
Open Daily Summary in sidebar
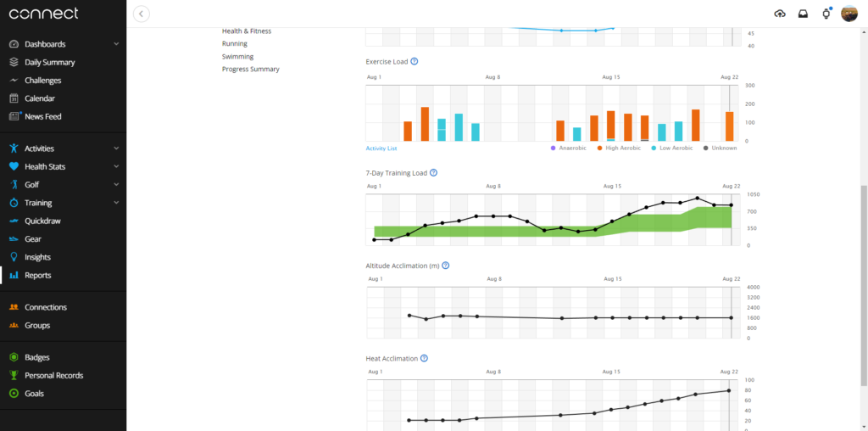coord(50,63)
